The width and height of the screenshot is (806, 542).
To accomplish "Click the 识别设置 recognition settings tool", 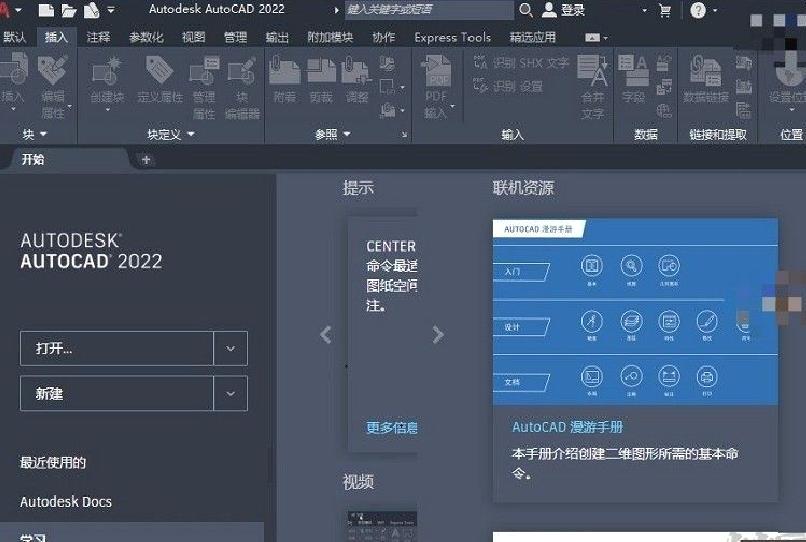I will tap(507, 86).
